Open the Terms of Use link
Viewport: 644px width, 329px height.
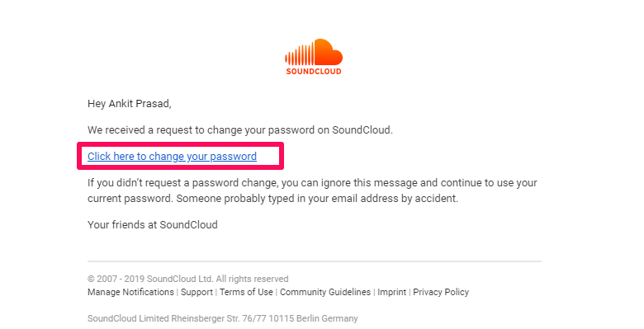click(x=246, y=292)
